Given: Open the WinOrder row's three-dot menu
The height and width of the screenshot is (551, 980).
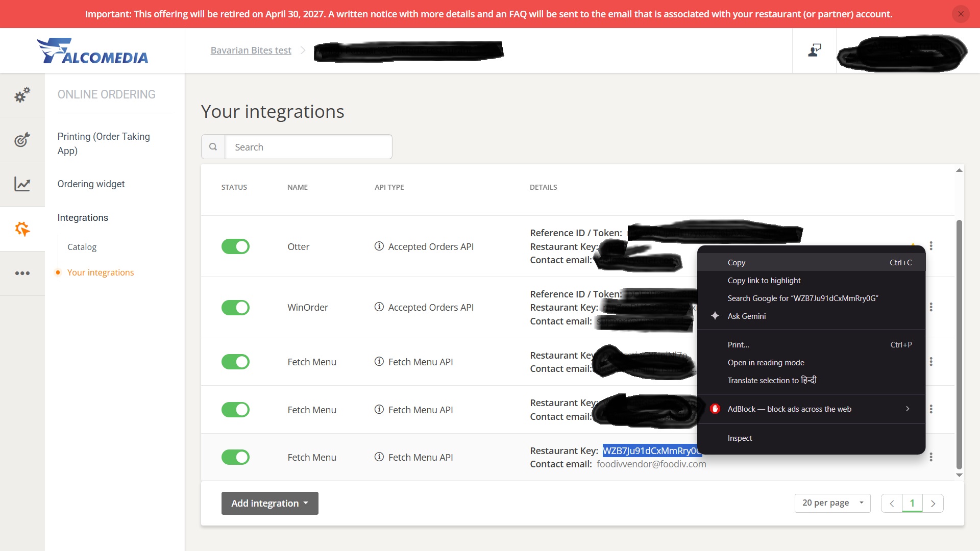Looking at the screenshot, I should [931, 307].
